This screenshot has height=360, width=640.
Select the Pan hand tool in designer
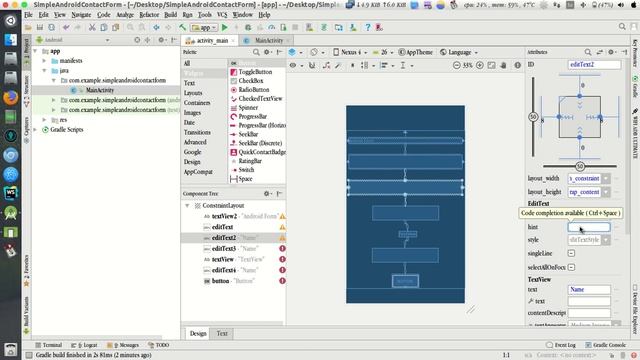pos(504,65)
